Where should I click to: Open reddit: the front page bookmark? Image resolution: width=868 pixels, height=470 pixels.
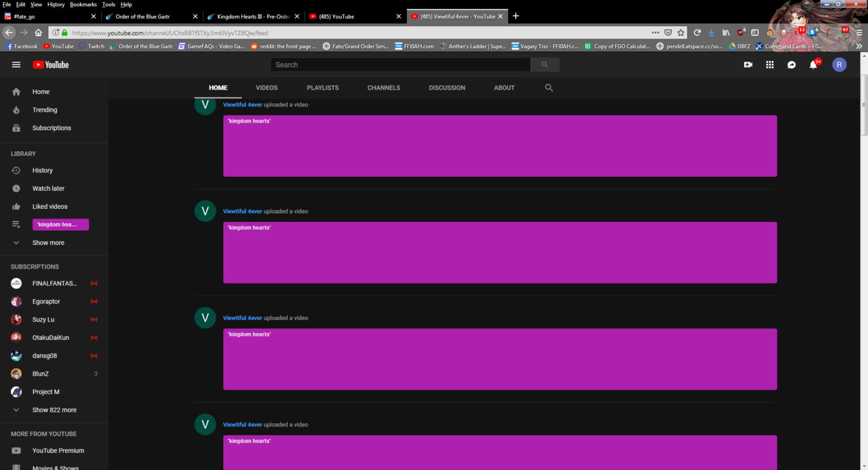(284, 46)
